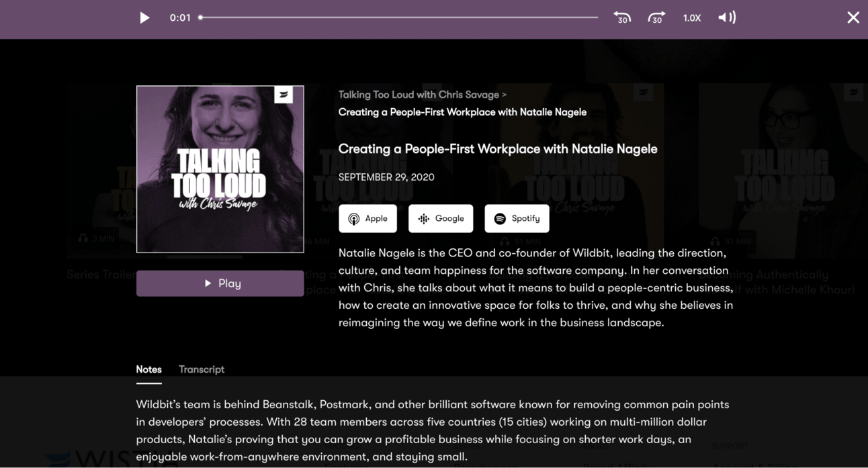
Task: Click the 0:01 elapsed time display
Action: click(180, 18)
